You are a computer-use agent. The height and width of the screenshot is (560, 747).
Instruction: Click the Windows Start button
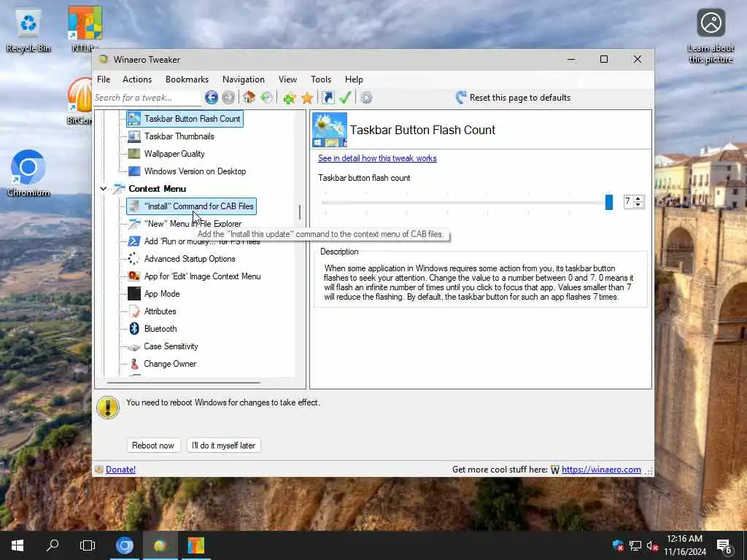(18, 545)
